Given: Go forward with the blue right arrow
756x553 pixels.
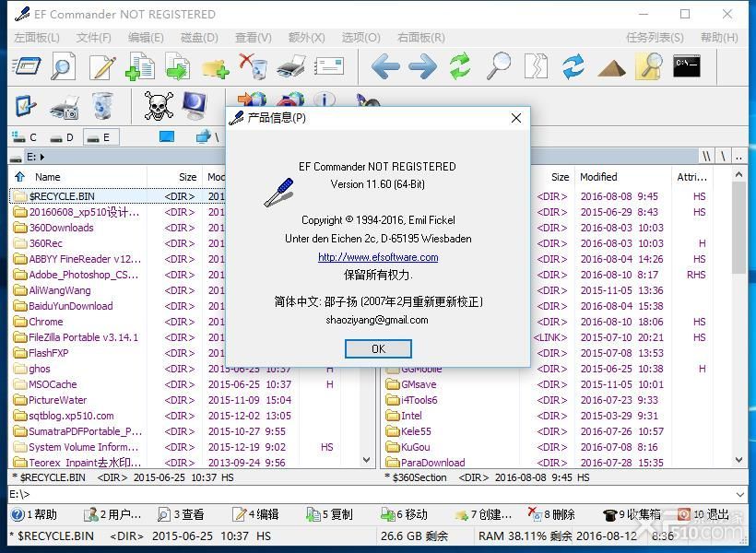Looking at the screenshot, I should (422, 66).
